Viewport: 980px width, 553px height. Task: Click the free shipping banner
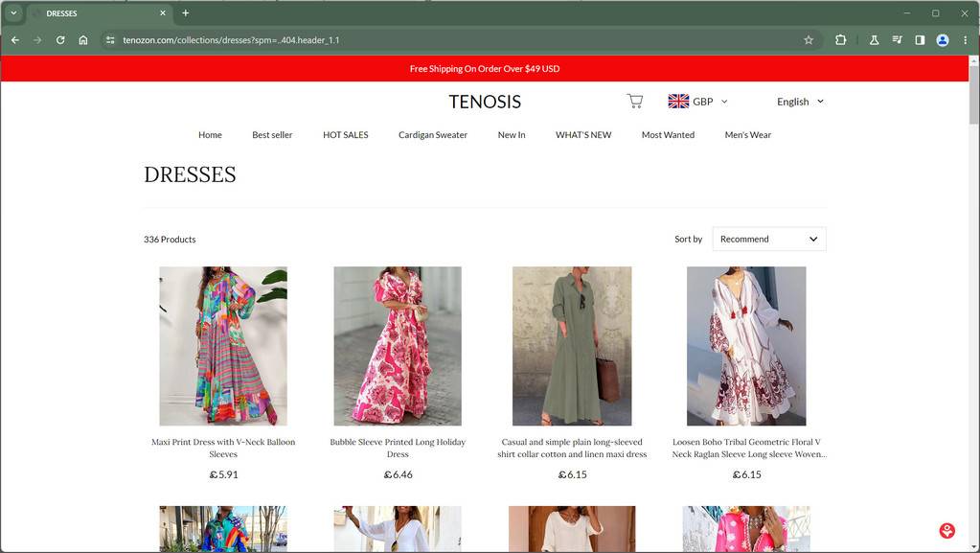click(485, 68)
